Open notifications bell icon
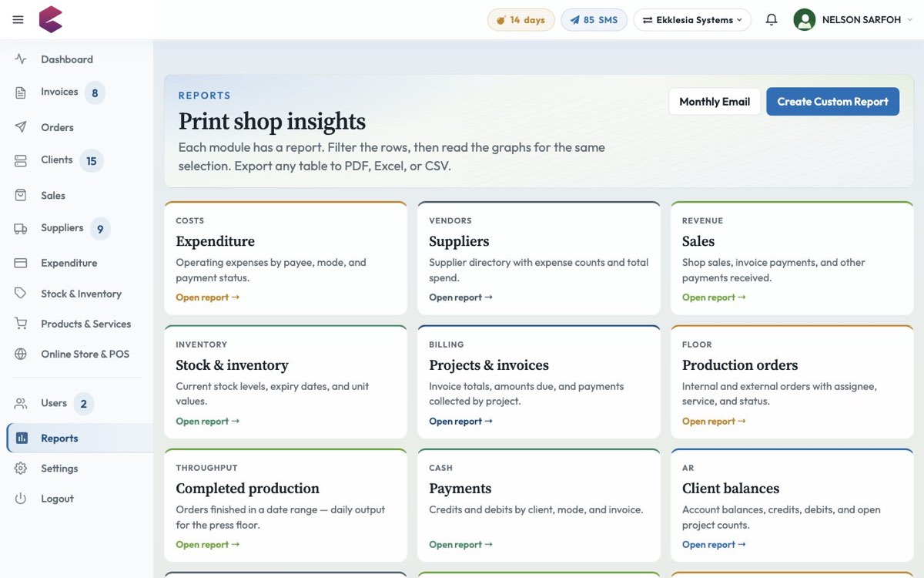924x578 pixels. 772,20
